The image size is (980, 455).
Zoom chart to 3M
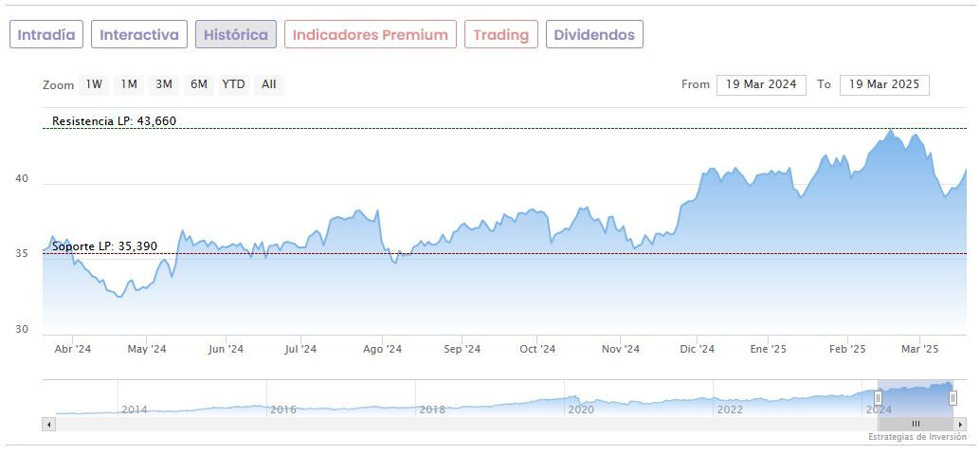pos(164,84)
